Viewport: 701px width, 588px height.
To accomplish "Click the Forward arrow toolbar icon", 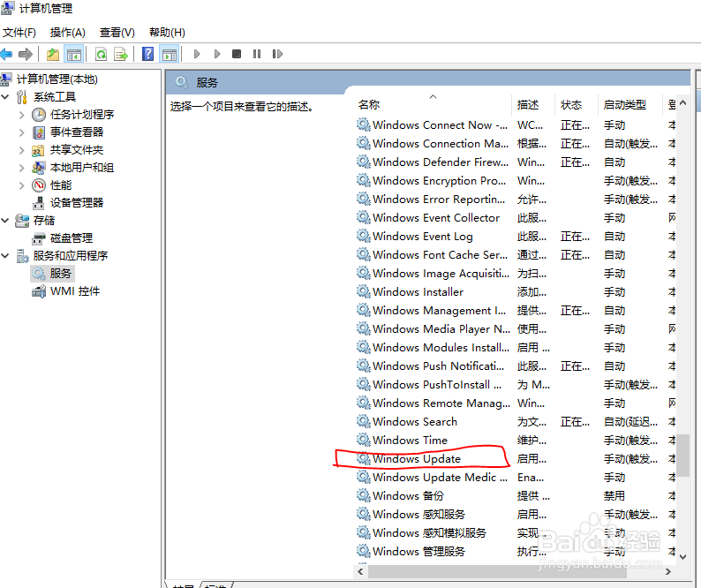I will [26, 54].
